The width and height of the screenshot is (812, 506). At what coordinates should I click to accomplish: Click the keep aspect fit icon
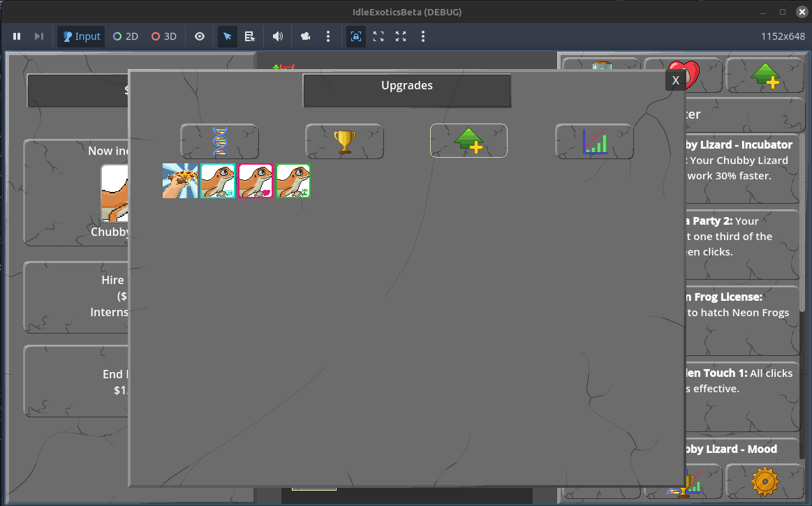click(378, 36)
